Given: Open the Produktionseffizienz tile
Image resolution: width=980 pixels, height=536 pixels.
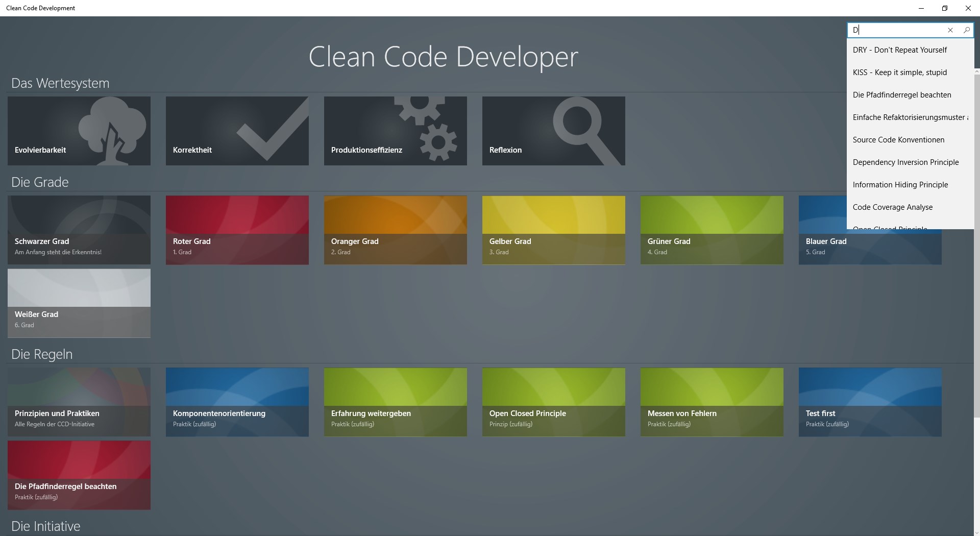Looking at the screenshot, I should point(396,131).
